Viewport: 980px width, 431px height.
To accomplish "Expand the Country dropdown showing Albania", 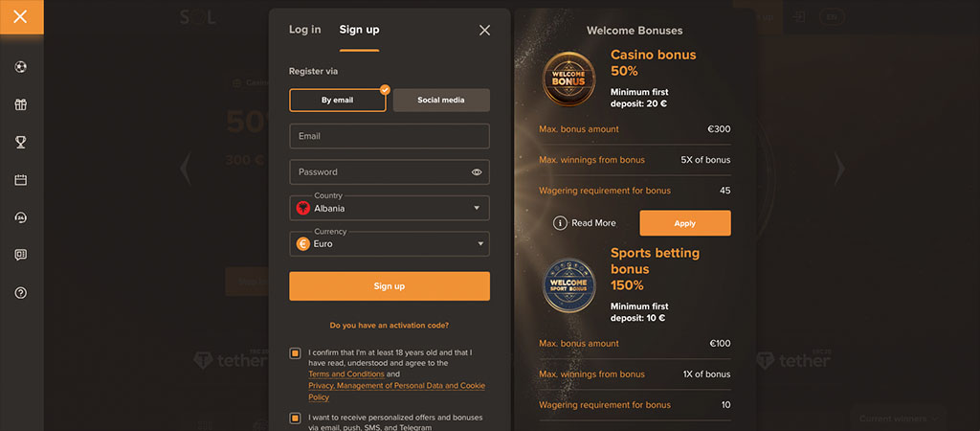I will (x=390, y=208).
